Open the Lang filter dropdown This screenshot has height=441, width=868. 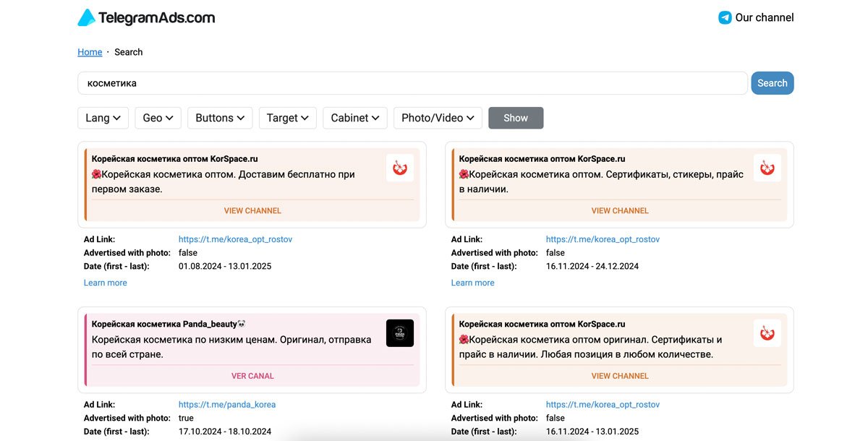[103, 118]
